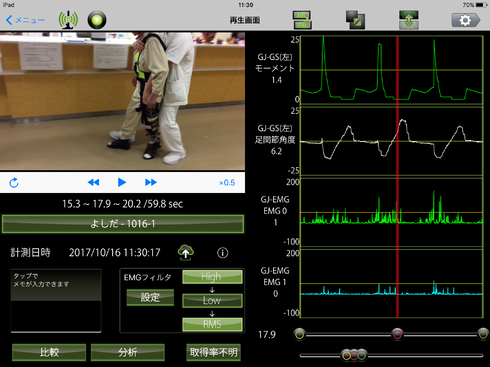The image size is (490, 367).
Task: Tap the overlapping squares overlay icon
Action: click(x=355, y=20)
